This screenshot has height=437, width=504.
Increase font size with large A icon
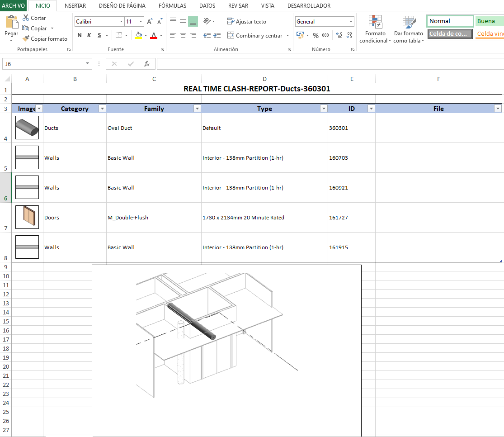point(150,22)
